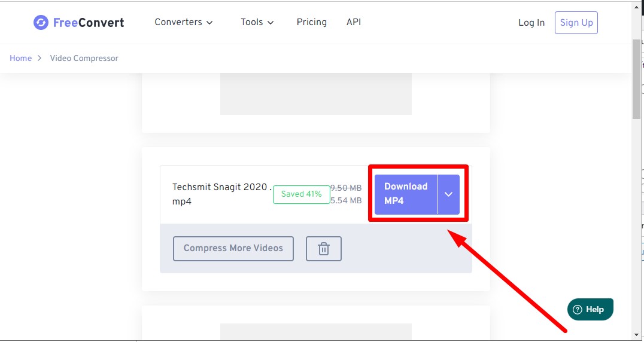Expand the Tools dropdown menu
This screenshot has height=342, width=644.
tap(257, 22)
